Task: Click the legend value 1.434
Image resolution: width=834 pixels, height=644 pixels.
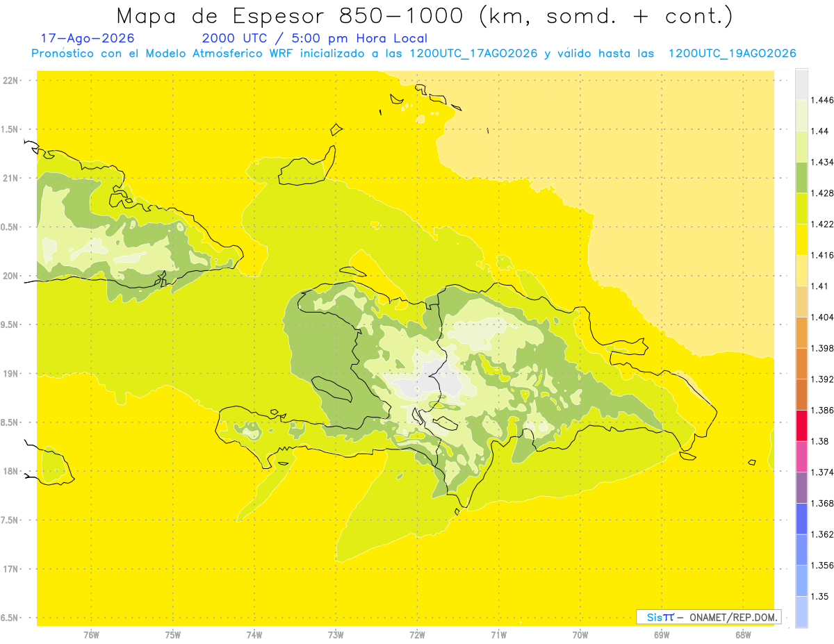Action: coord(822,162)
